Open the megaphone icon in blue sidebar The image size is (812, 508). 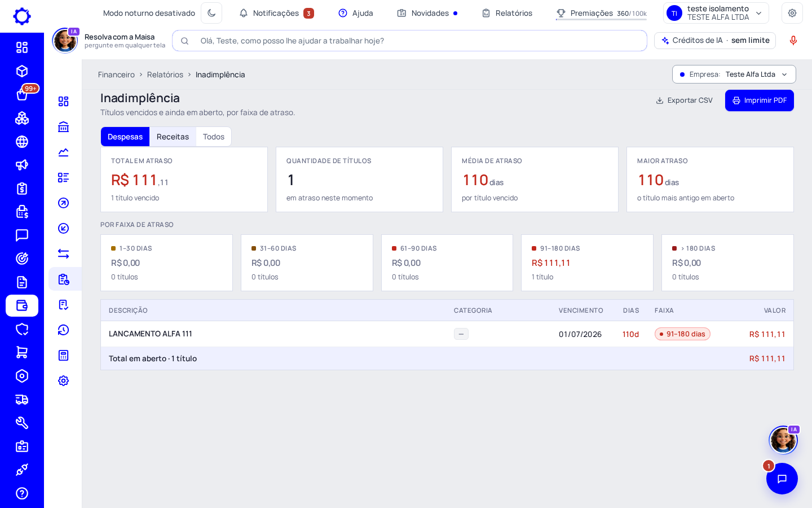click(x=22, y=165)
